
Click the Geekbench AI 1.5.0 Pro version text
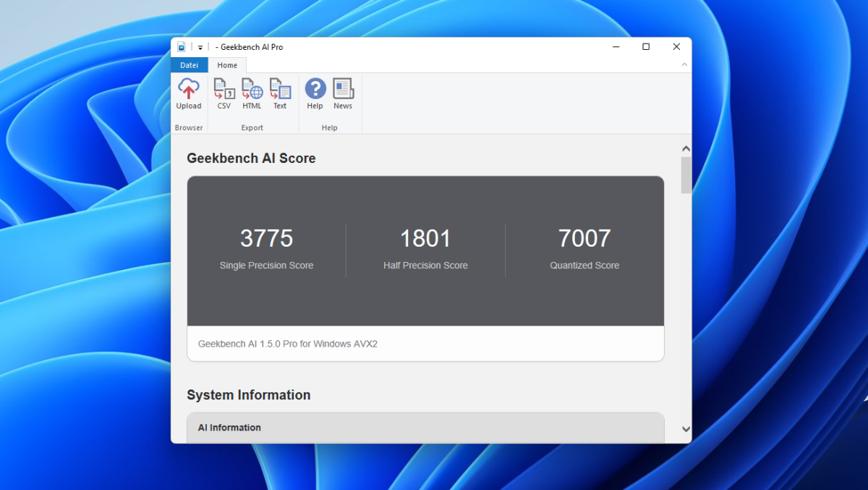[x=287, y=344]
